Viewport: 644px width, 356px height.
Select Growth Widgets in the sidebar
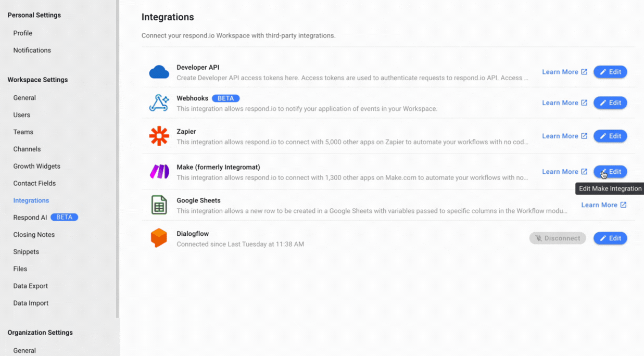(37, 166)
